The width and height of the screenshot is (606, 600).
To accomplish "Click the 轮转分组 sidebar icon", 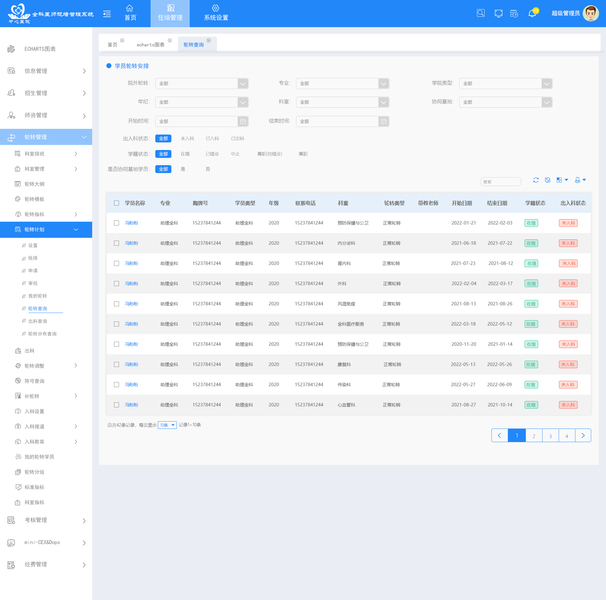I will tap(18, 472).
